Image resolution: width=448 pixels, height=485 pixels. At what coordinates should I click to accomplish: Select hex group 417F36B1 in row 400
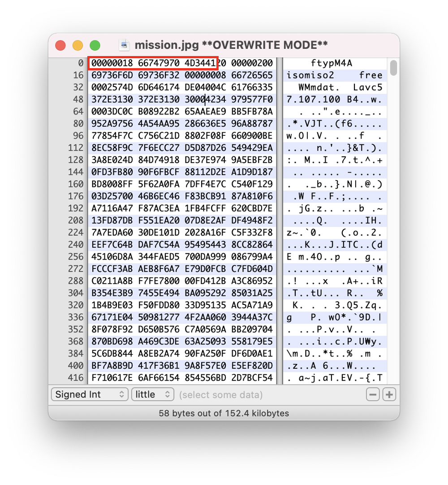159,365
